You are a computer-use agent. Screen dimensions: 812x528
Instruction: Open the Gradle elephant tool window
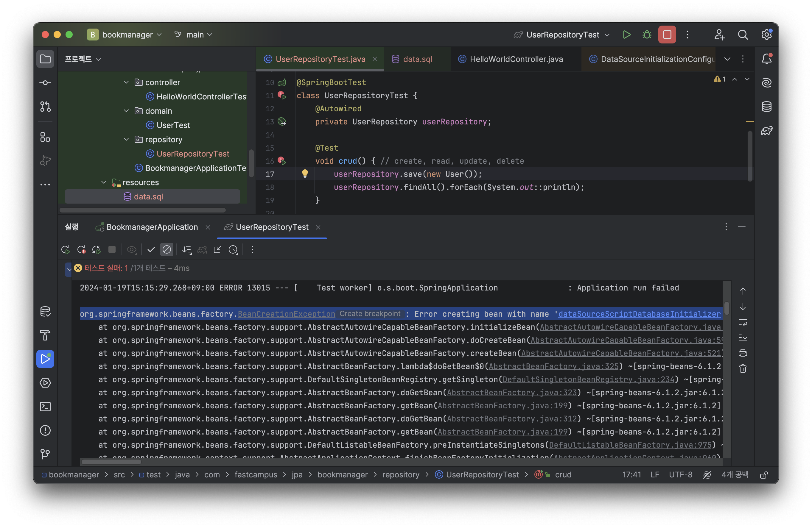(x=766, y=131)
